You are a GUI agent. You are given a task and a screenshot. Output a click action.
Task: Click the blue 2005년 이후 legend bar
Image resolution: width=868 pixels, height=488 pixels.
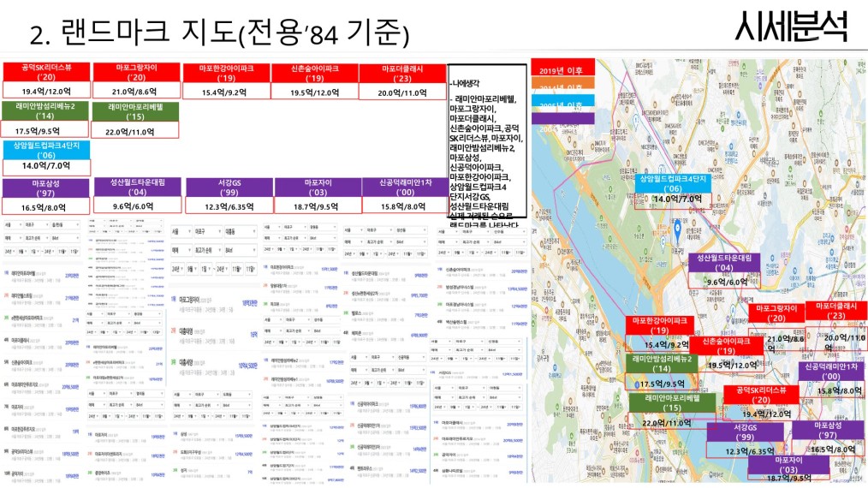[x=562, y=106]
